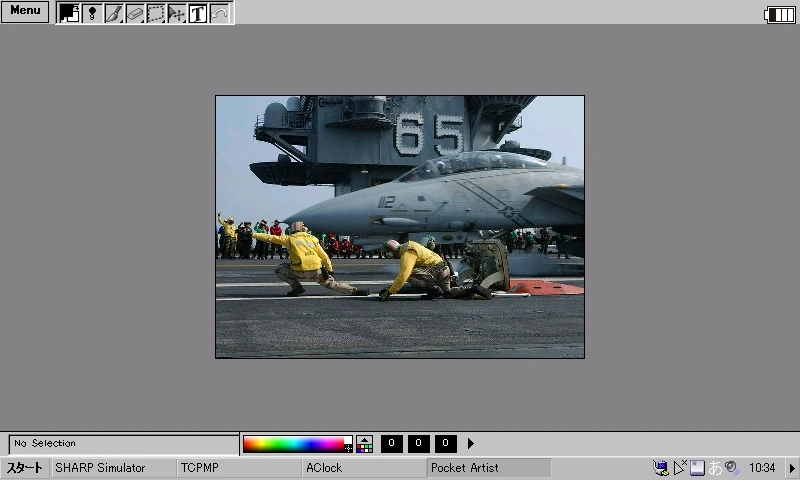Viewport: 800px width, 480px height.
Task: Click the foreground/background color selector icon
Action: click(x=69, y=13)
